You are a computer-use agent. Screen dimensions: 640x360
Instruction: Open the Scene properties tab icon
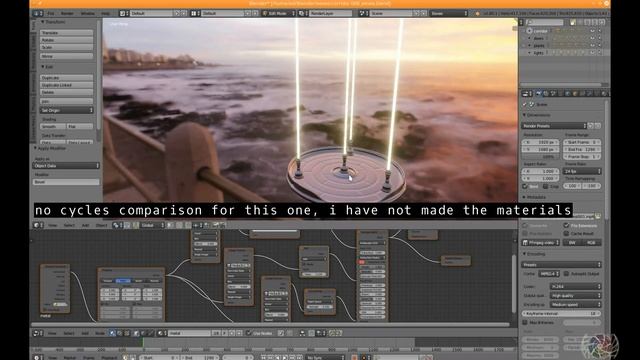pyautogui.click(x=553, y=94)
